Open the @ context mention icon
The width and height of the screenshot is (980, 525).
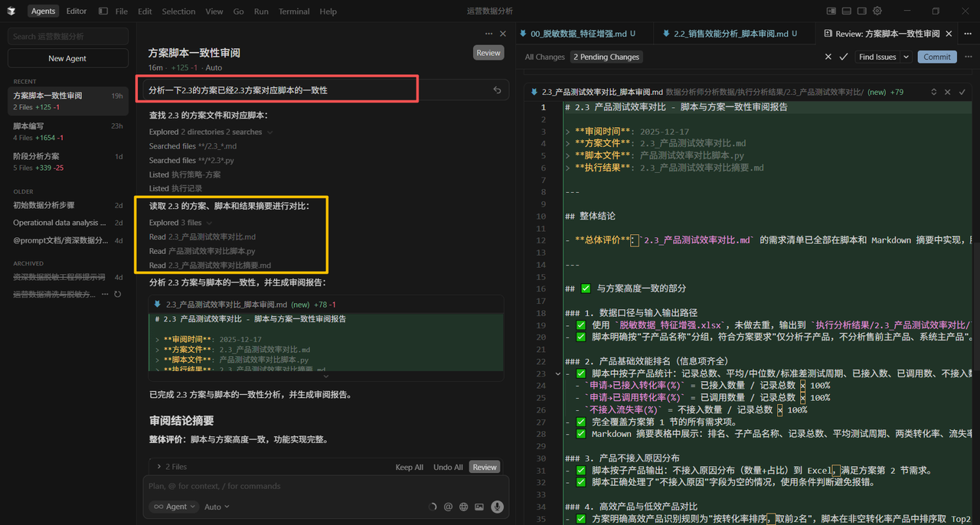pos(448,506)
